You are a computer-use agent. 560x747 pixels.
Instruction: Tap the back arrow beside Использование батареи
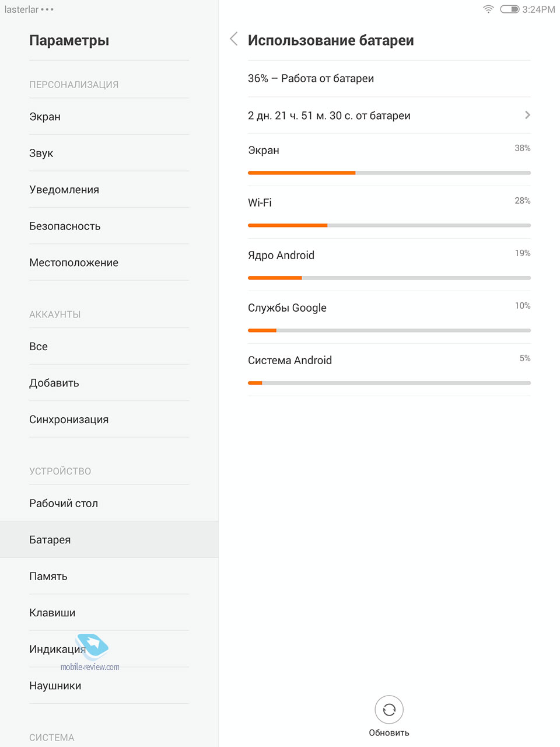coord(234,39)
